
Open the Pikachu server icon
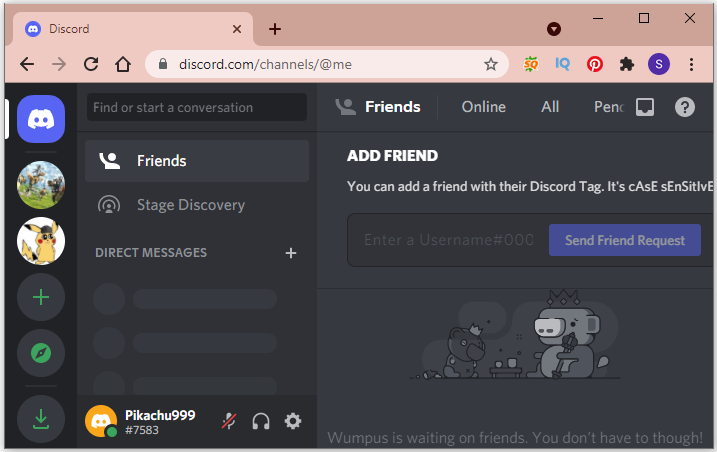[41, 241]
